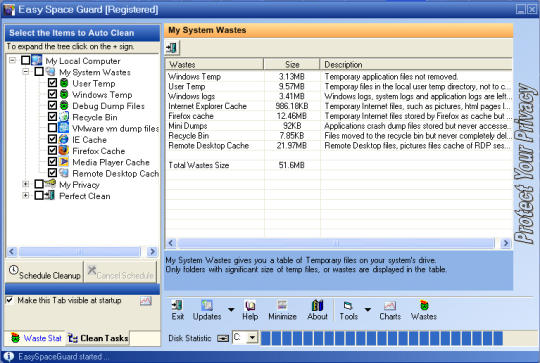Image resolution: width=540 pixels, height=363 pixels.
Task: Toggle the Firefox Cache checkbox
Action: (52, 151)
